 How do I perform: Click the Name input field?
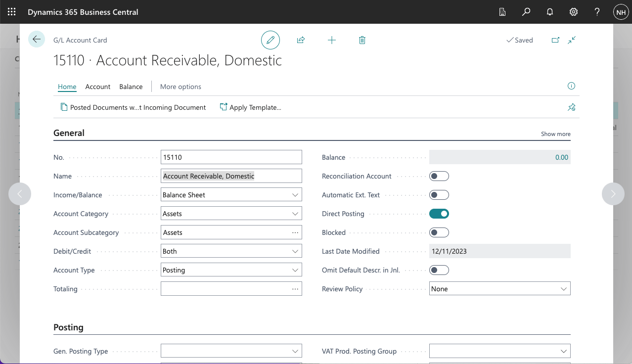[x=231, y=176]
